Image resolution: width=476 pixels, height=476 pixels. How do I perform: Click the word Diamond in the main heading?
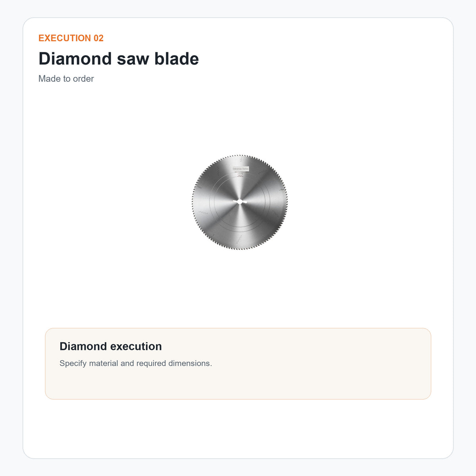click(x=75, y=59)
